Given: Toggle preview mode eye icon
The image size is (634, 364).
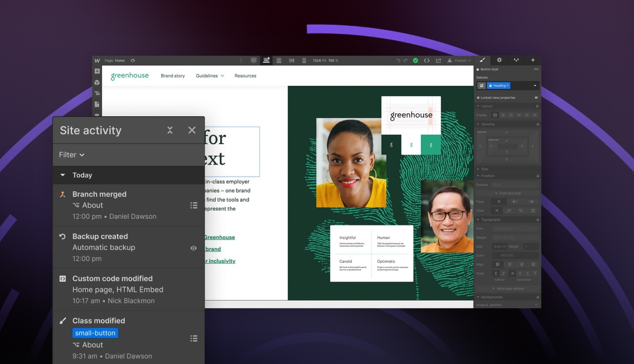Looking at the screenshot, I should coord(133,61).
